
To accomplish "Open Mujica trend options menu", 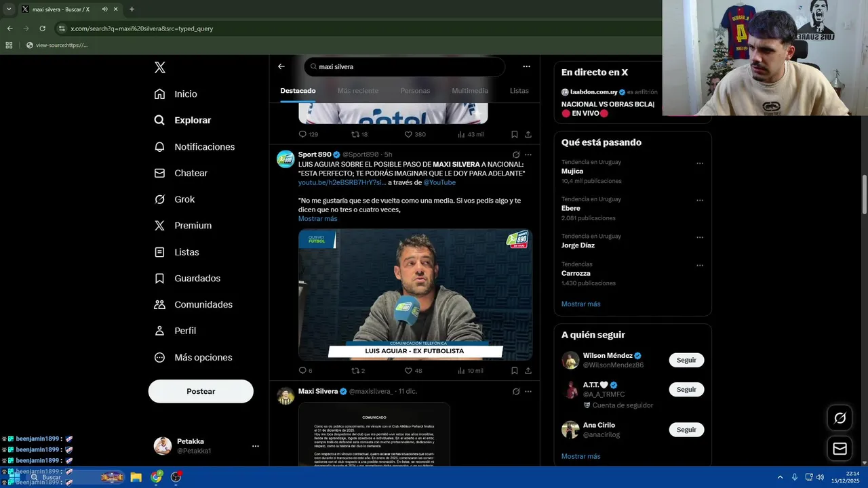I will (700, 163).
